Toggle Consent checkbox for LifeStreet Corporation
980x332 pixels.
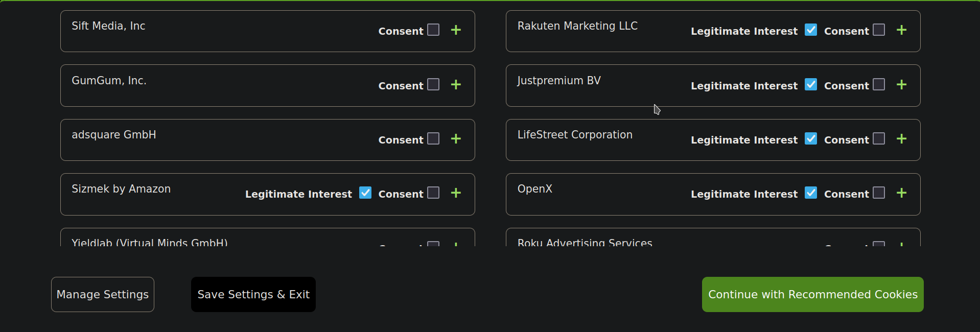879,138
